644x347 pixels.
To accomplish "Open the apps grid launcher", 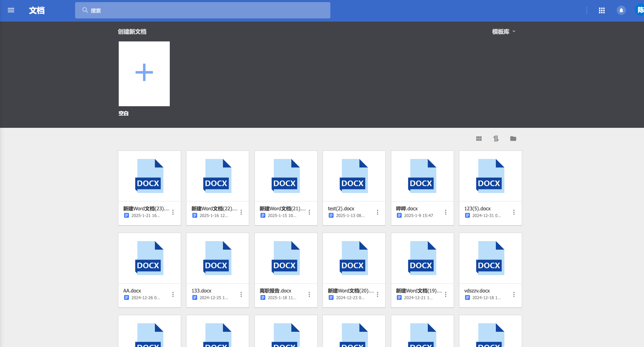I will click(x=602, y=11).
